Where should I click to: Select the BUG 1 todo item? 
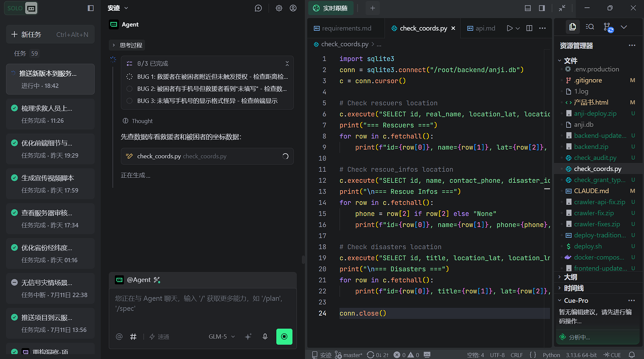pyautogui.click(x=207, y=76)
